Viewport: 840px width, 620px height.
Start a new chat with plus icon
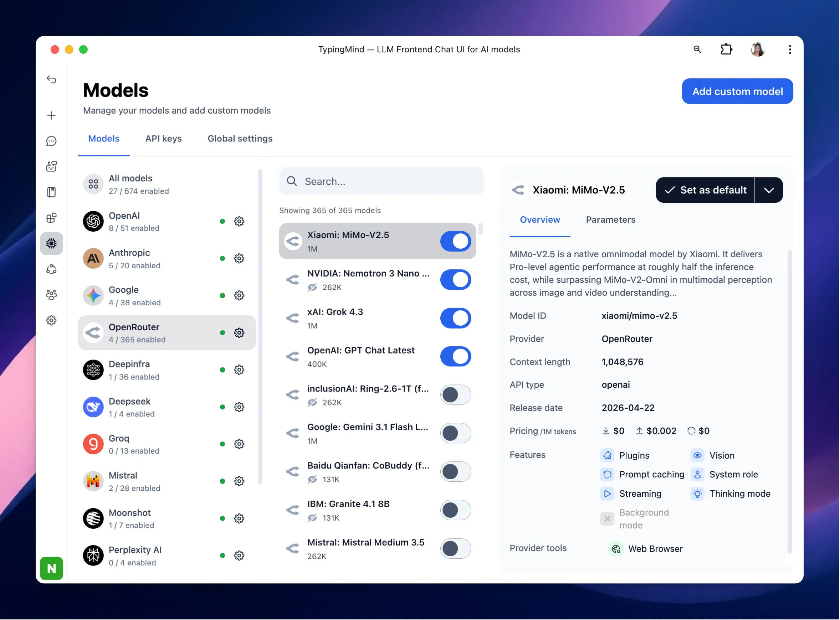pos(51,115)
